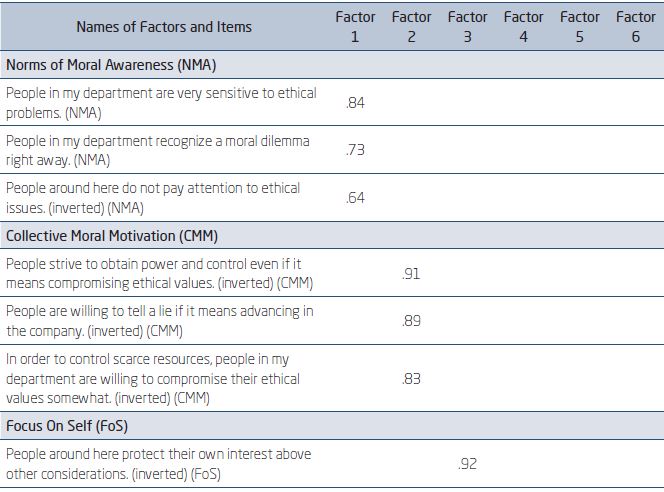Viewport: 664px width, 492px height.
Task: Select the Factor 2 column header
Action: 411,27
